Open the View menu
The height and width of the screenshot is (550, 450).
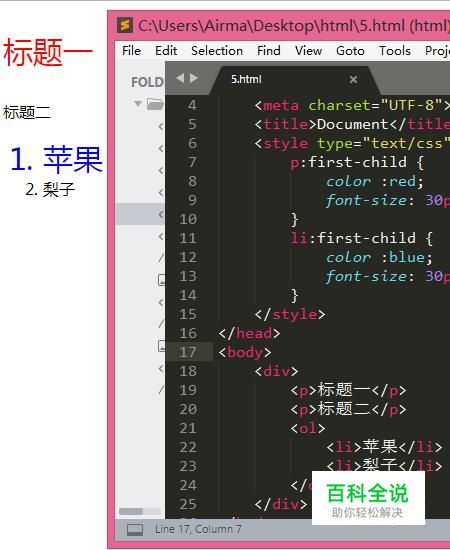(308, 51)
